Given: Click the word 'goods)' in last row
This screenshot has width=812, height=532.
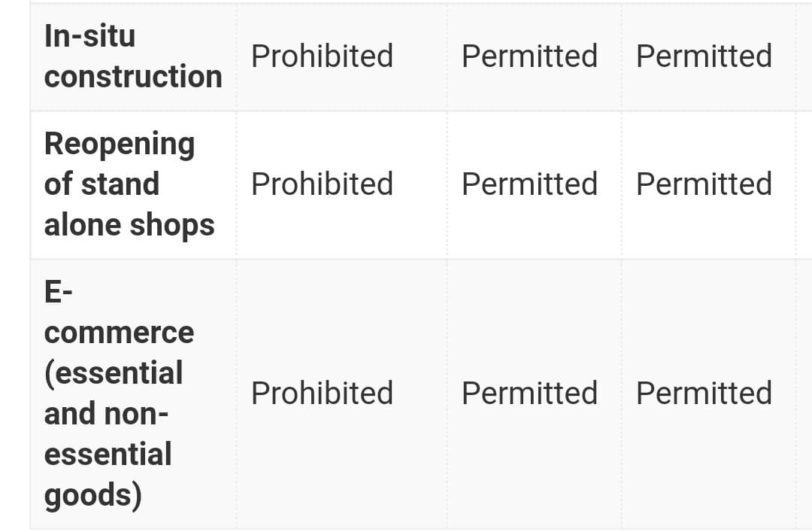Looking at the screenshot, I should pyautogui.click(x=93, y=495).
